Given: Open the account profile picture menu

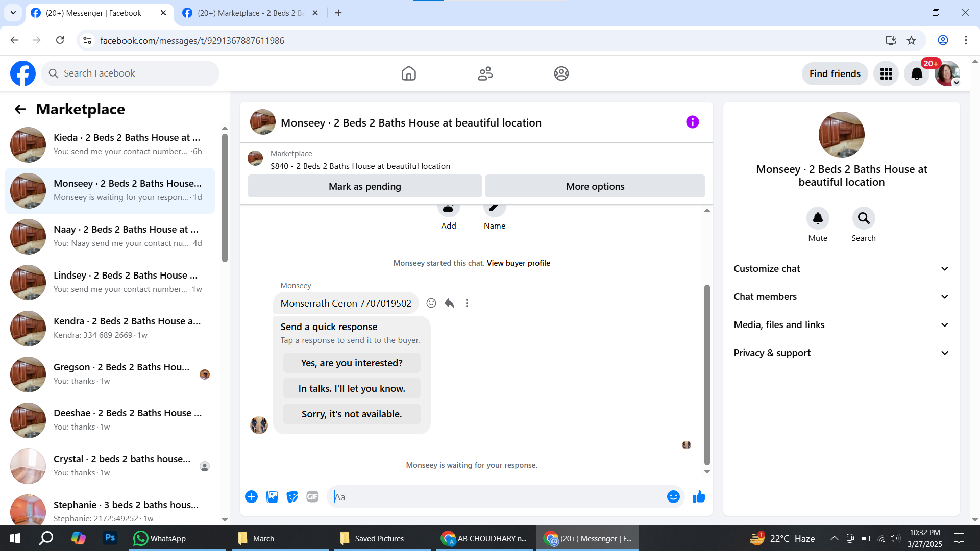Looking at the screenshot, I should pos(947,73).
